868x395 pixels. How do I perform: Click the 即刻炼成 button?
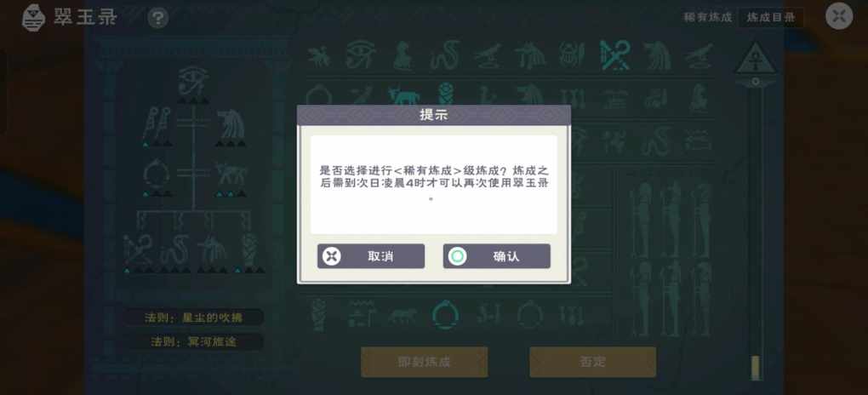pos(424,362)
